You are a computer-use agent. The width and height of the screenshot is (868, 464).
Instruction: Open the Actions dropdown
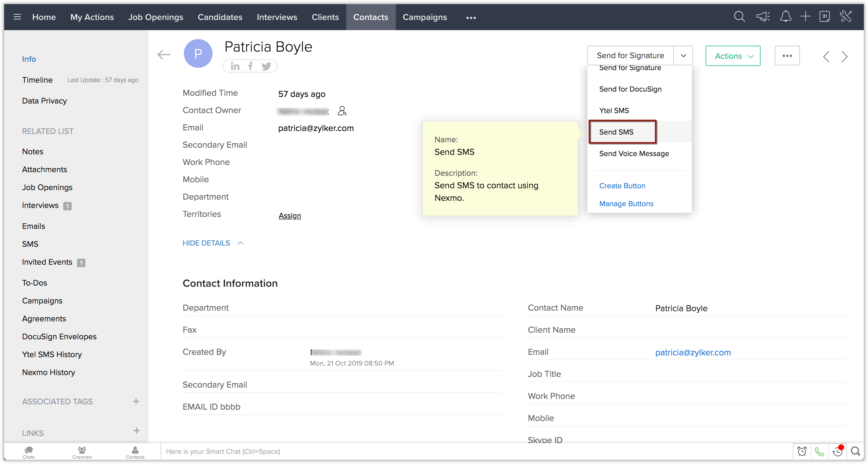(x=732, y=56)
